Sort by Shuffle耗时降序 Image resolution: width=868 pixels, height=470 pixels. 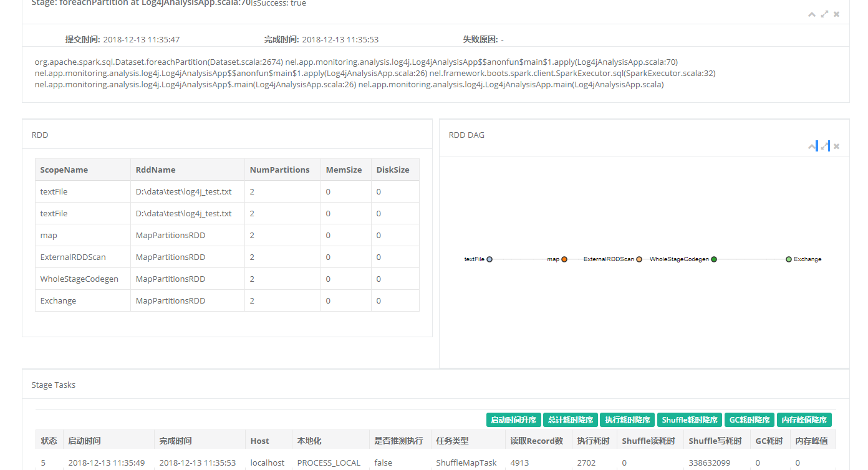pyautogui.click(x=690, y=420)
